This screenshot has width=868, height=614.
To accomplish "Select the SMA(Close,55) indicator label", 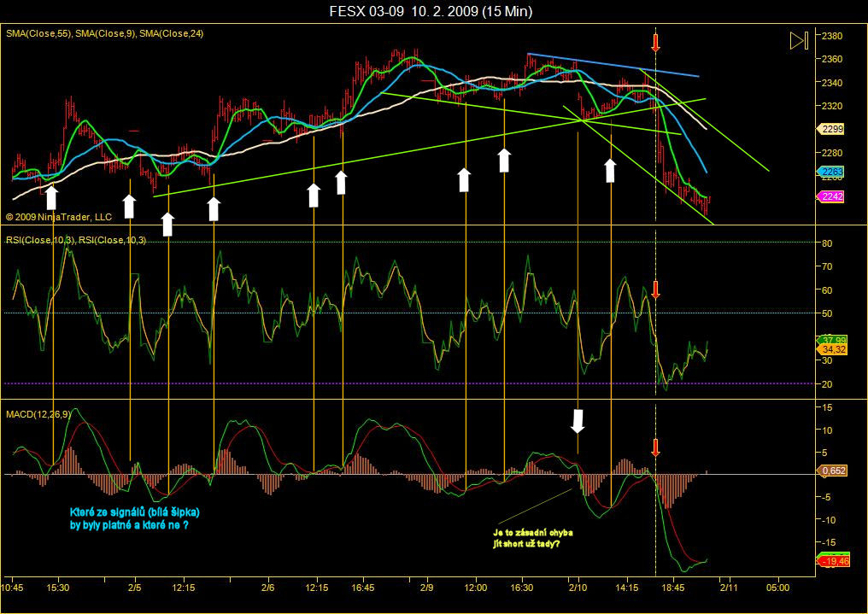I will pyautogui.click(x=38, y=34).
